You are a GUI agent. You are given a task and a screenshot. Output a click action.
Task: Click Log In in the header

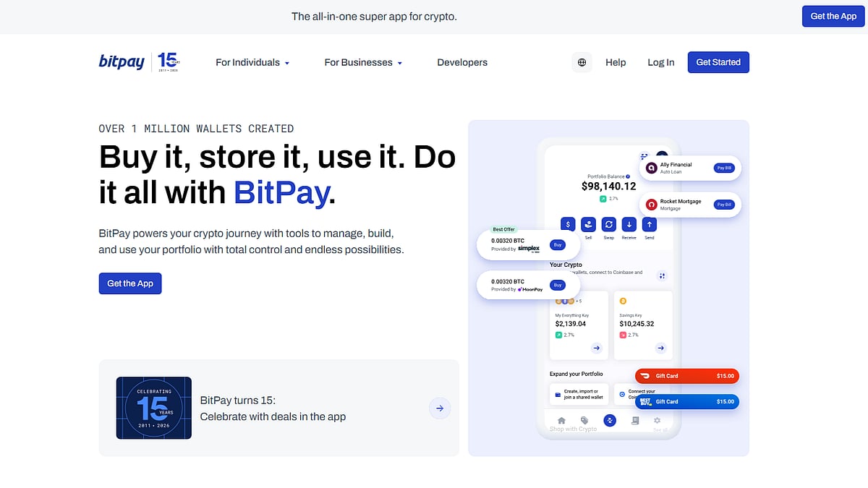661,62
